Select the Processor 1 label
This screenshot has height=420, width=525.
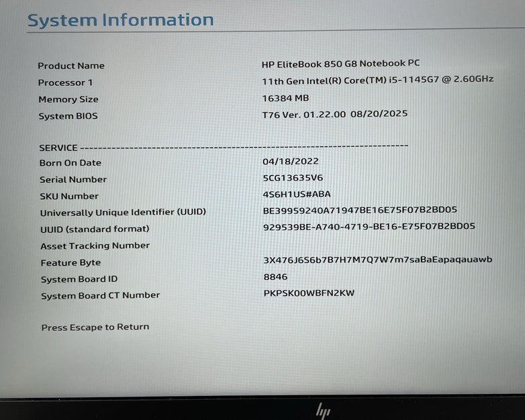coord(65,83)
